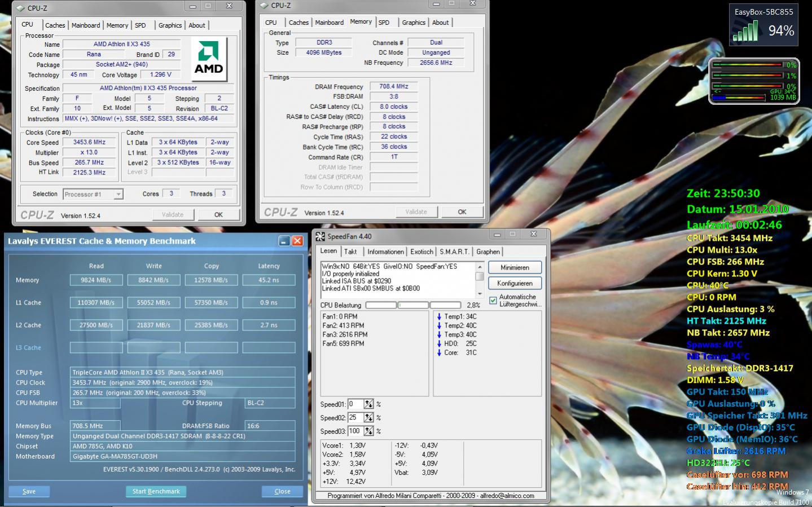This screenshot has height=507, width=812.
Task: Click the Core Speed value 3453.6 MHz
Action: coord(89,142)
